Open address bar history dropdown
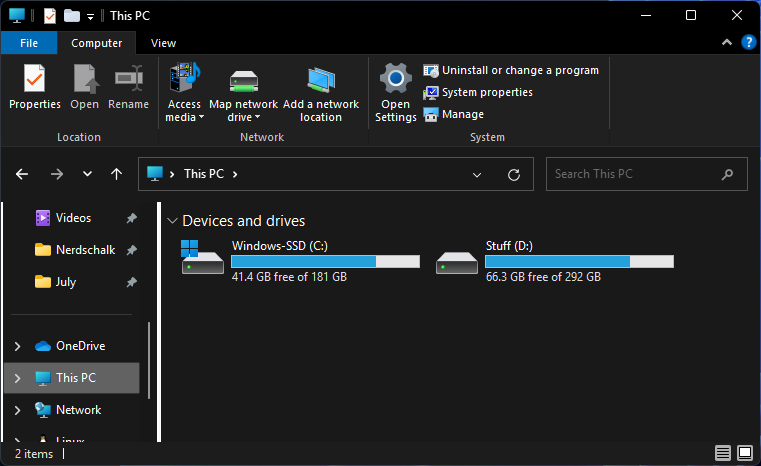 tap(477, 174)
